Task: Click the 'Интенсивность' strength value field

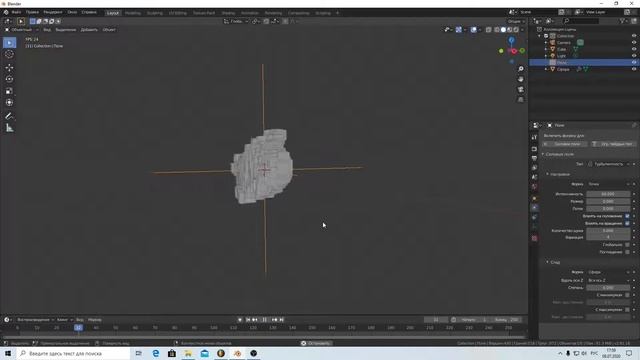Action: (608, 194)
